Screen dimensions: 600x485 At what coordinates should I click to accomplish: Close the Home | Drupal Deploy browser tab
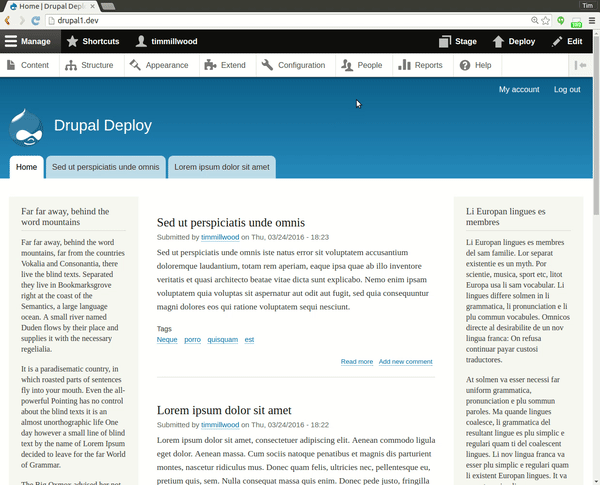[x=92, y=7]
